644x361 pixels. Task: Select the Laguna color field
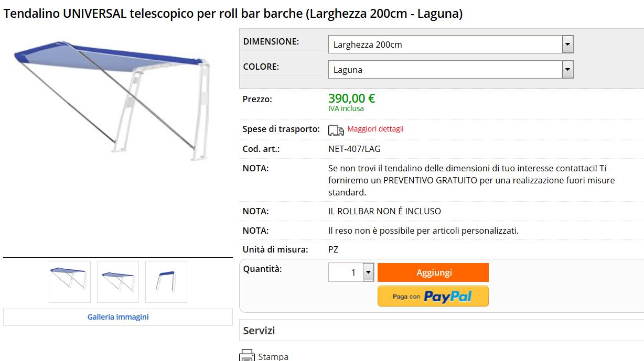[x=451, y=70]
